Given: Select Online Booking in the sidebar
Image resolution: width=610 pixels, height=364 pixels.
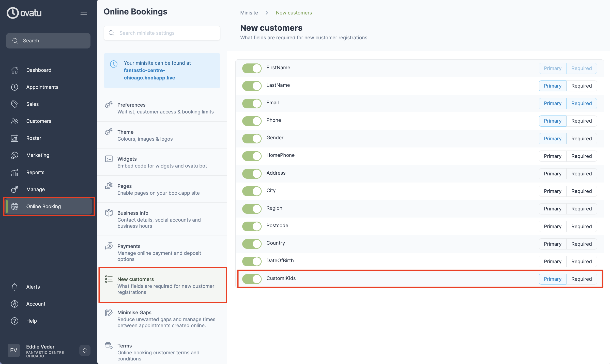Looking at the screenshot, I should 43,206.
